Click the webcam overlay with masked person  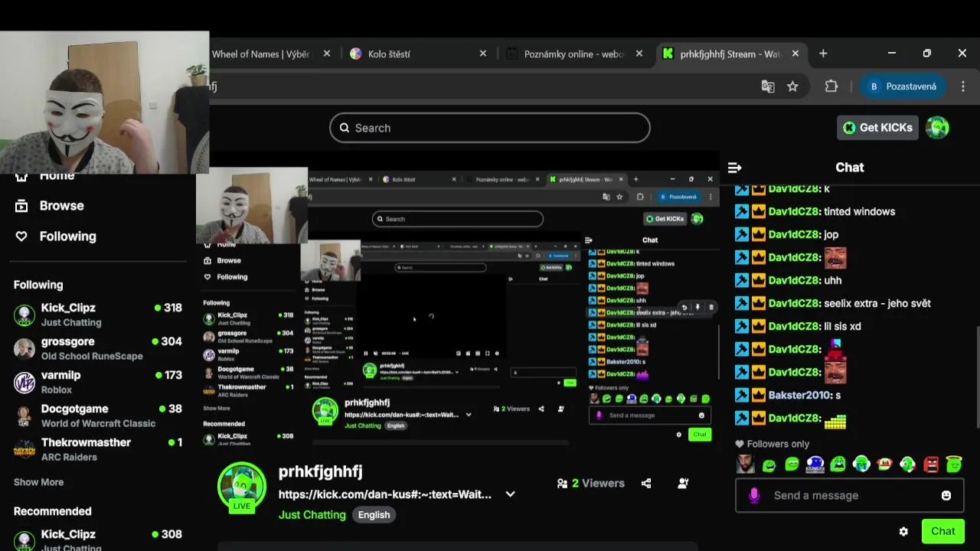coord(104,103)
